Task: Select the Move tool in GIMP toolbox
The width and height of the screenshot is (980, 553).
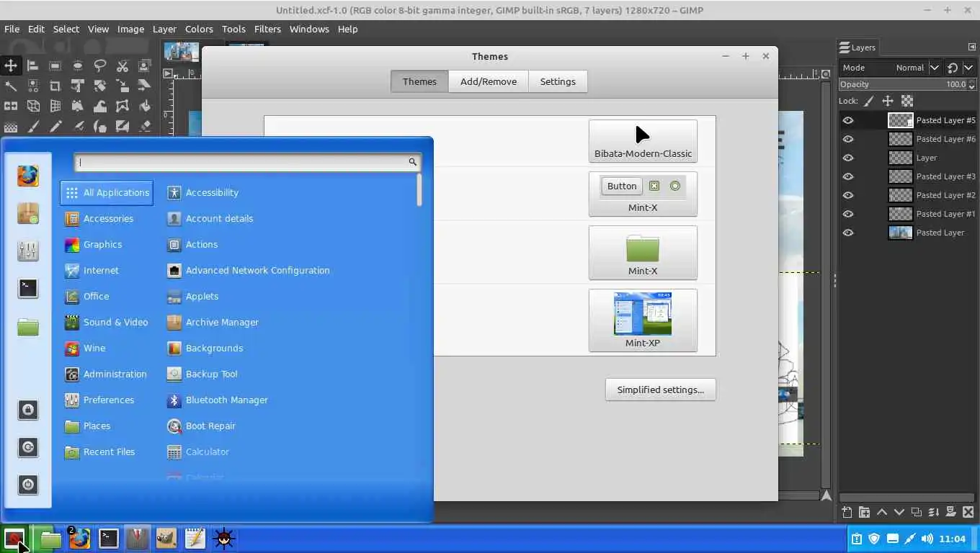Action: click(11, 66)
